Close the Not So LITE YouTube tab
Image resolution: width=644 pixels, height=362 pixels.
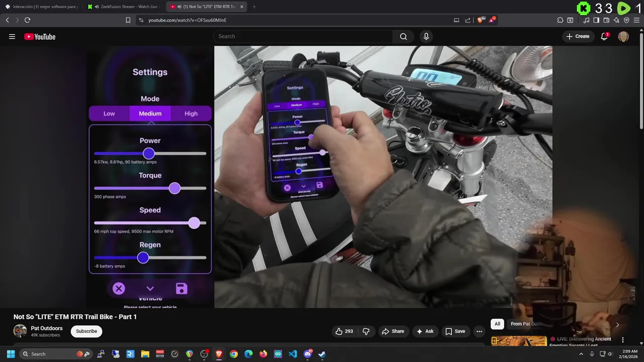[242, 7]
